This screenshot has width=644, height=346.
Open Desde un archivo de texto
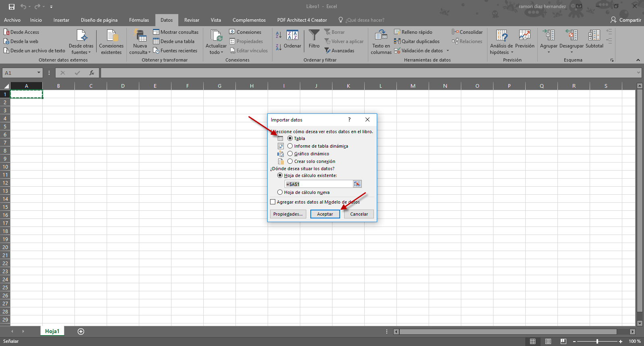[x=35, y=51]
